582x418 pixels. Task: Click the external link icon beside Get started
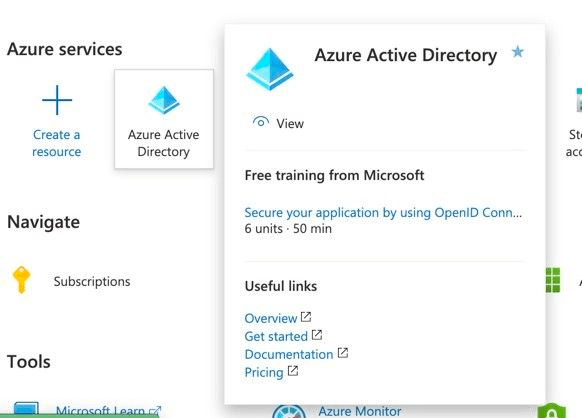click(x=317, y=335)
